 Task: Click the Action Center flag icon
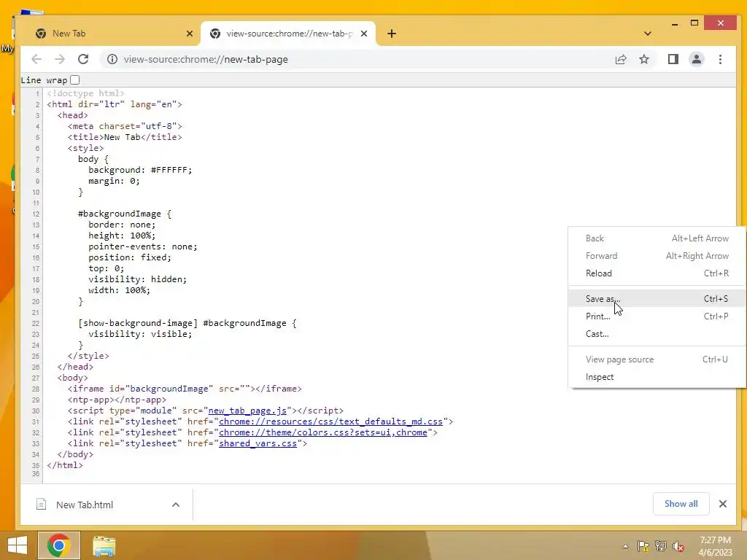643,546
